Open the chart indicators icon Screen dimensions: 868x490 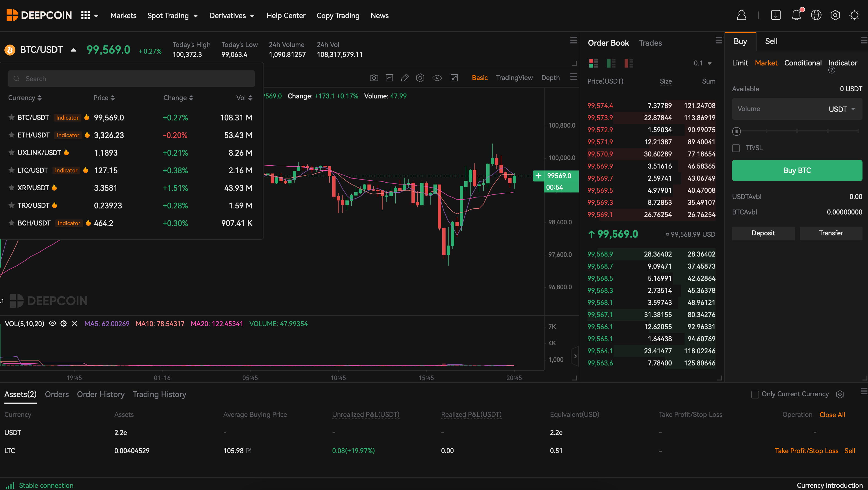[389, 78]
